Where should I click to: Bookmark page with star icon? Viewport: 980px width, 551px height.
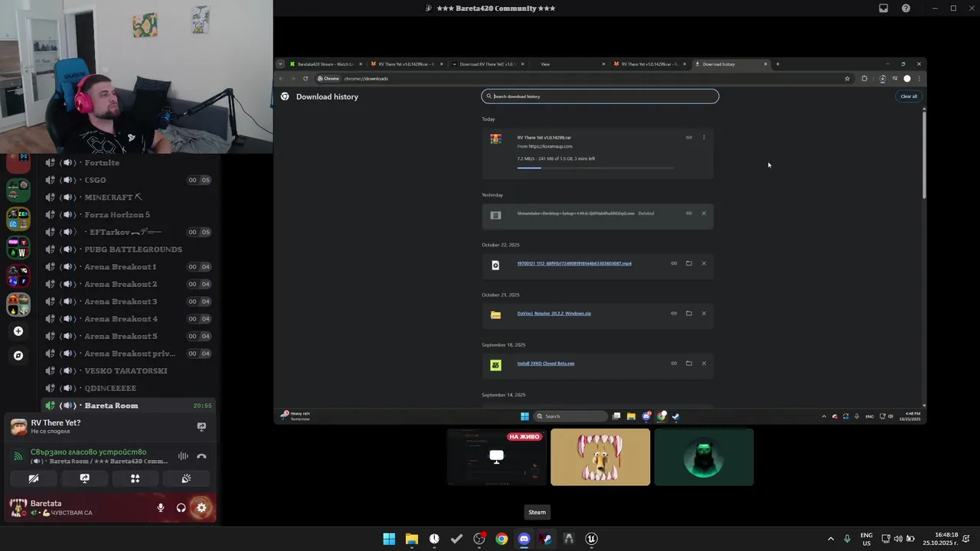pyautogui.click(x=847, y=78)
